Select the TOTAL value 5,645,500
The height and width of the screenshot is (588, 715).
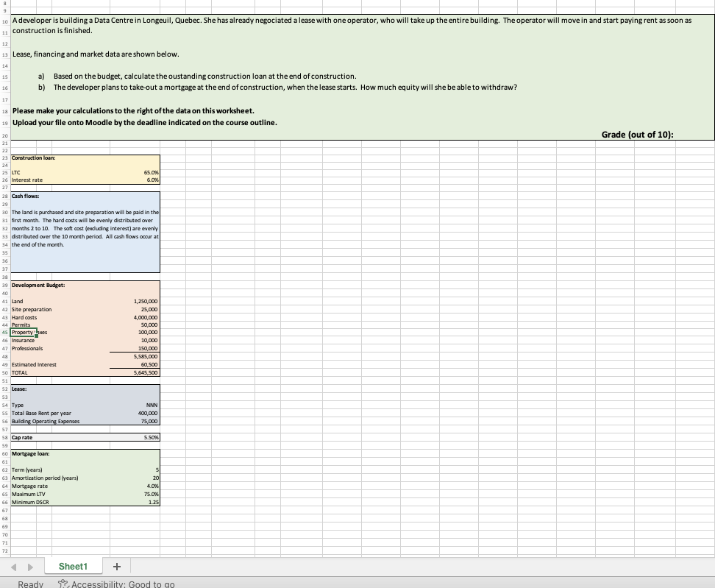pyautogui.click(x=146, y=372)
